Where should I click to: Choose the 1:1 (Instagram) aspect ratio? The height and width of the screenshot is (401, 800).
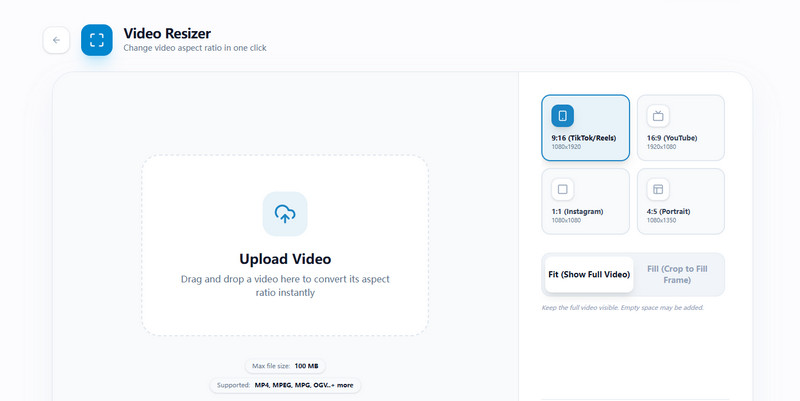tap(585, 202)
